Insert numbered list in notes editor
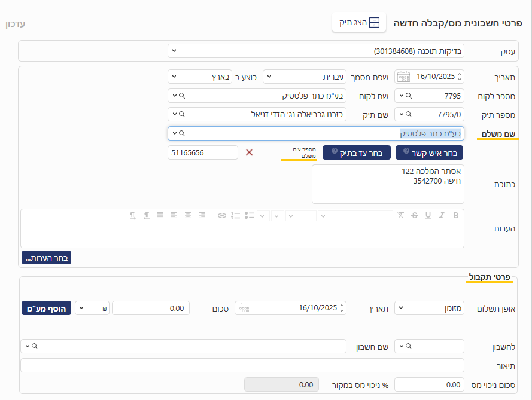 point(235,215)
